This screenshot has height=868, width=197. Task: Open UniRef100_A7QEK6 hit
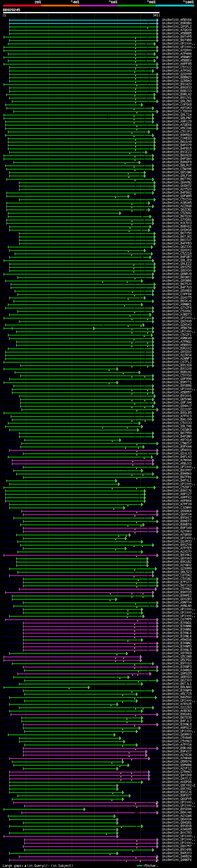[177, 125]
